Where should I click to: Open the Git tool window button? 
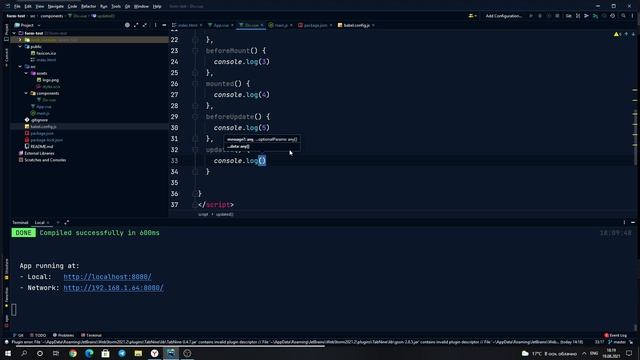coord(18,336)
